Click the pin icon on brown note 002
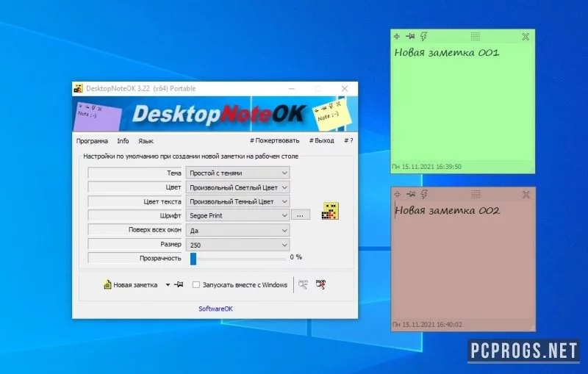588x374 pixels. (411, 194)
